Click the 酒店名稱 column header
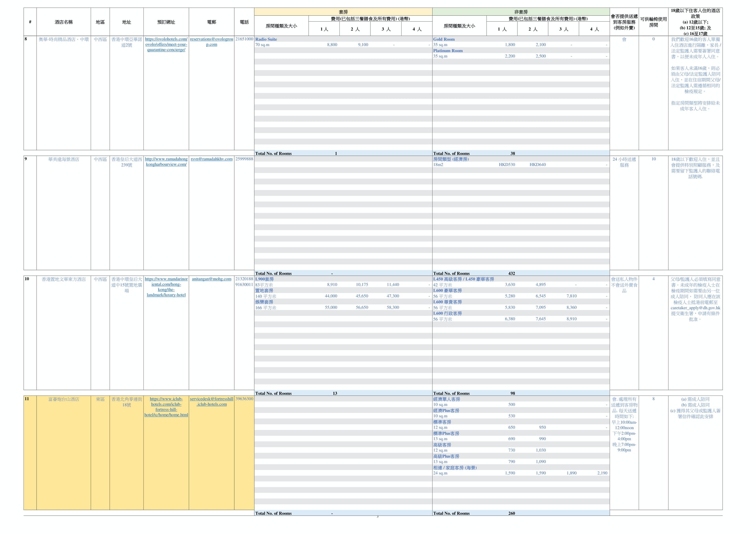 point(64,22)
